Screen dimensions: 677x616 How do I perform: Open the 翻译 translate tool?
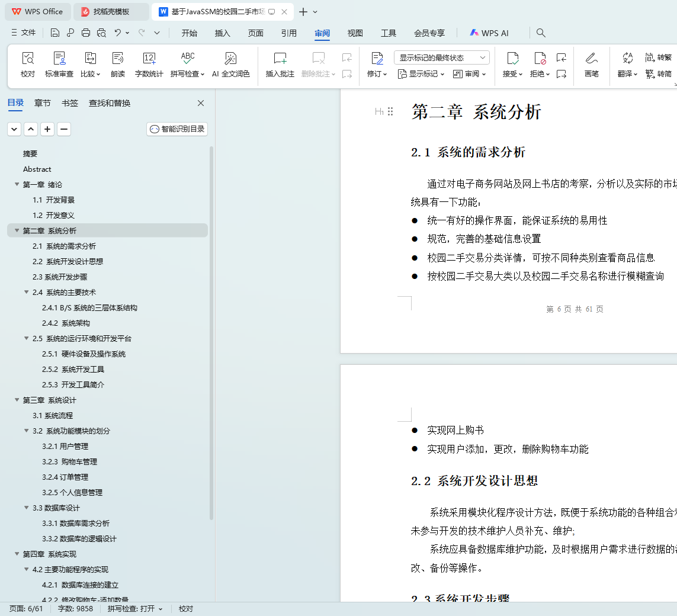[627, 65]
